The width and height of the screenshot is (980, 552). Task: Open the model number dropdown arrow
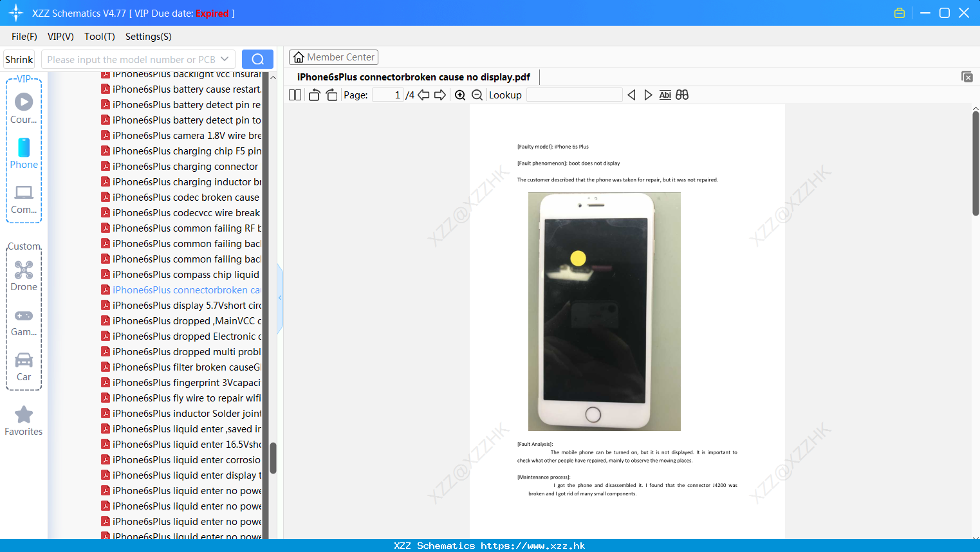225,59
